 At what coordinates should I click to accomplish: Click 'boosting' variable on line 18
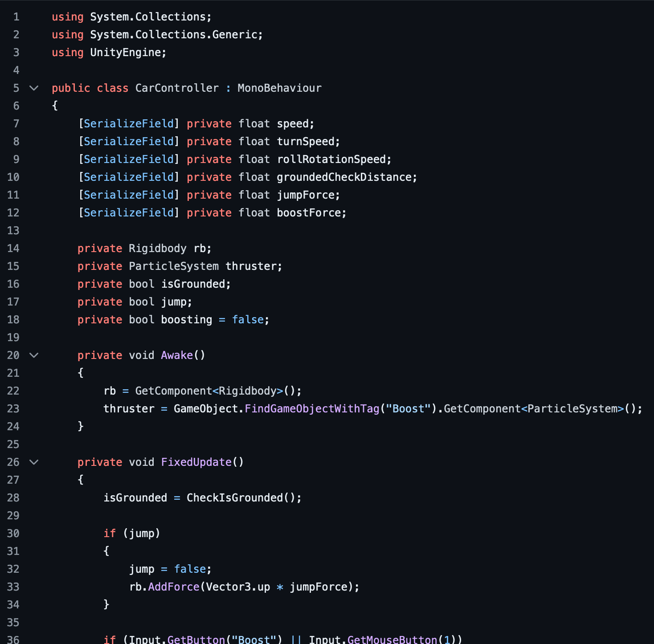pos(187,320)
